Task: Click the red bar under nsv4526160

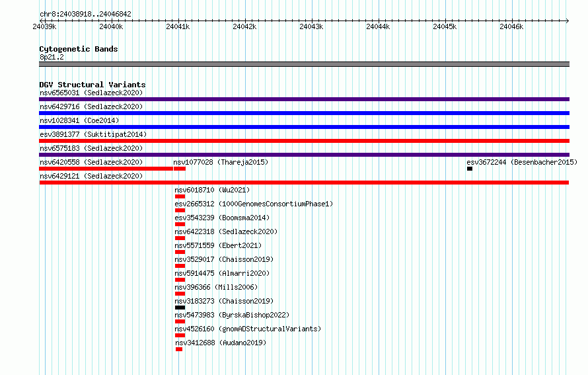Action: [180, 335]
